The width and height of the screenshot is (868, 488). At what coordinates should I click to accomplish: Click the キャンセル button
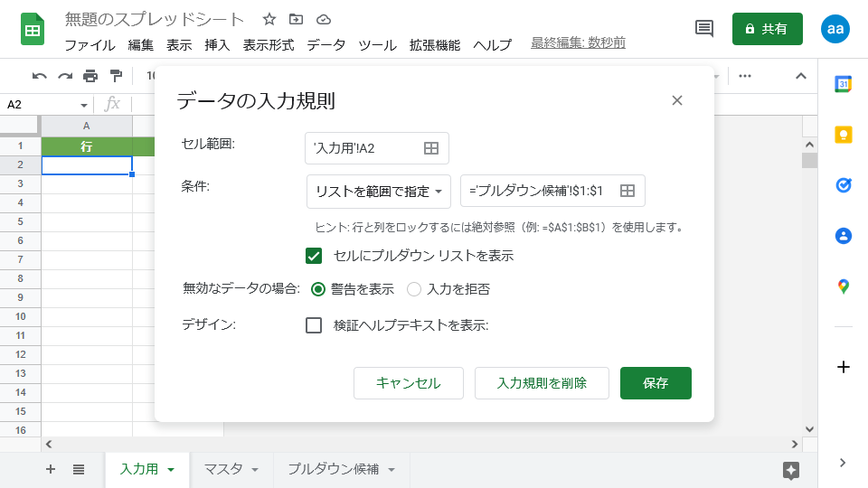tap(409, 383)
